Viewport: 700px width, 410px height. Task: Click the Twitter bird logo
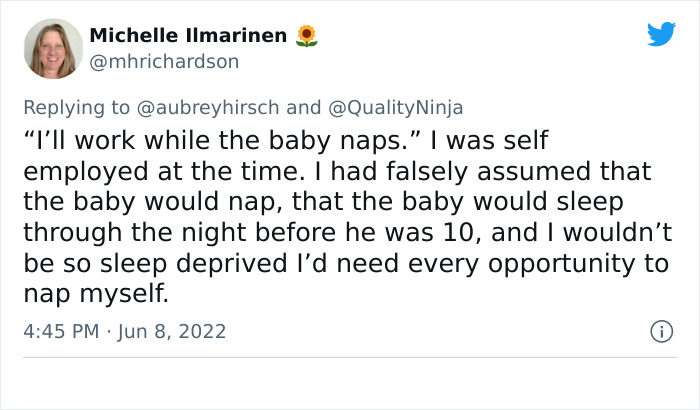(x=661, y=34)
